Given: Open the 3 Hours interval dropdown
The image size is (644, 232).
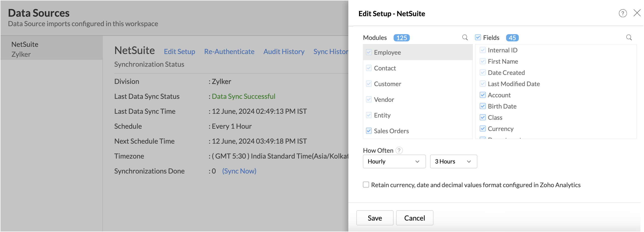Looking at the screenshot, I should [x=453, y=162].
